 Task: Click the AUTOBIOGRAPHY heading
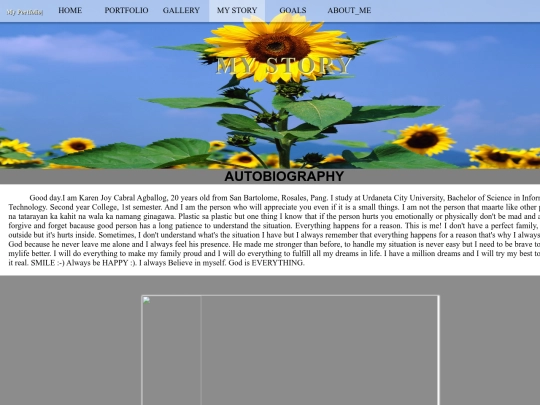coord(284,176)
